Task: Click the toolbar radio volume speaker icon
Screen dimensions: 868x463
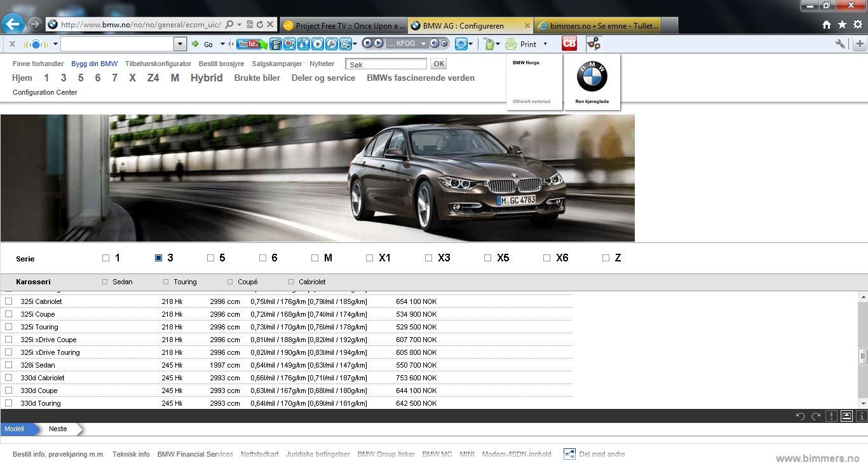Action: coord(435,43)
